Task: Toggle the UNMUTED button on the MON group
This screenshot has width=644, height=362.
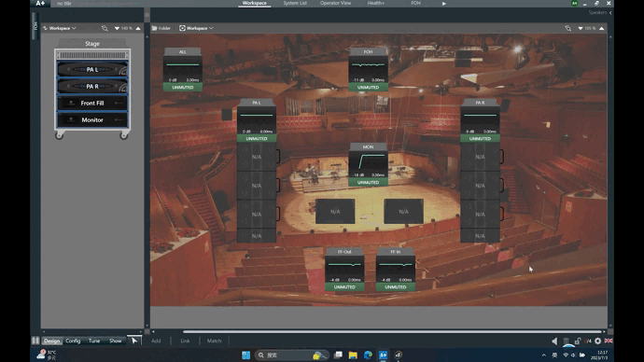Action: pos(368,182)
